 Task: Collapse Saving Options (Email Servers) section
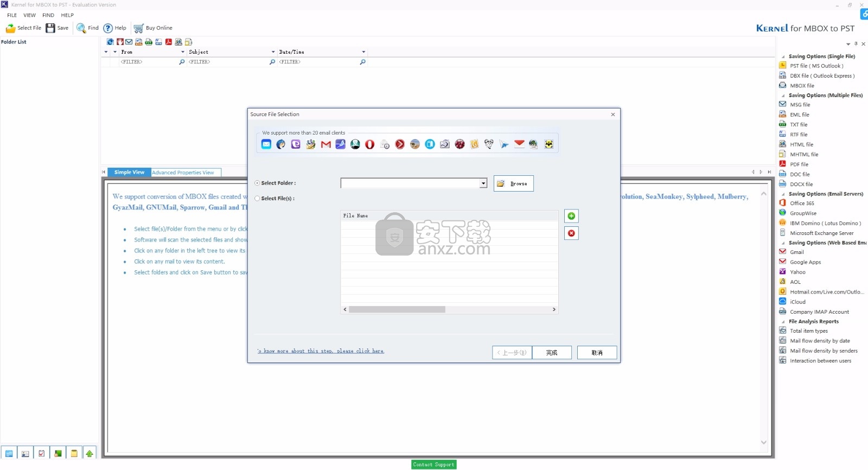coord(783,194)
